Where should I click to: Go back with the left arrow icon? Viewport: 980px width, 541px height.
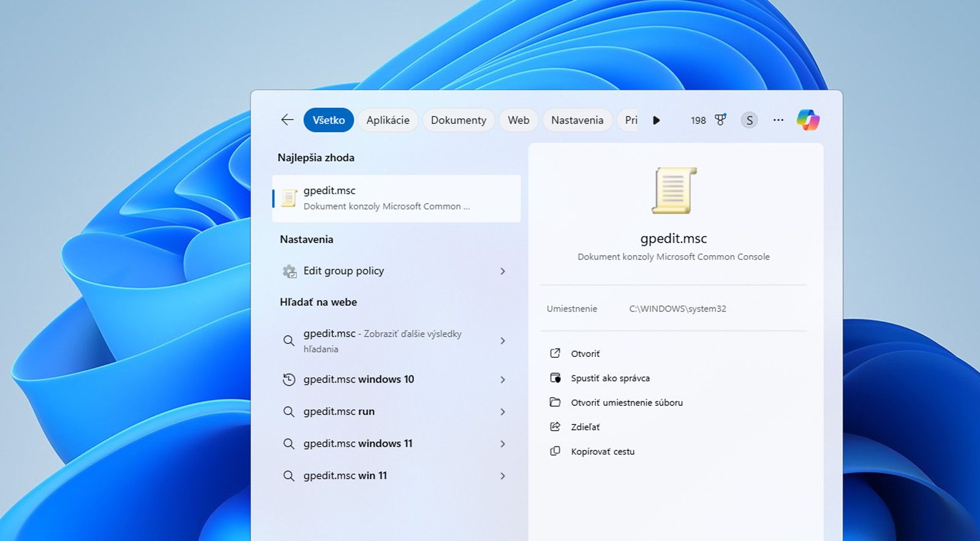tap(287, 120)
